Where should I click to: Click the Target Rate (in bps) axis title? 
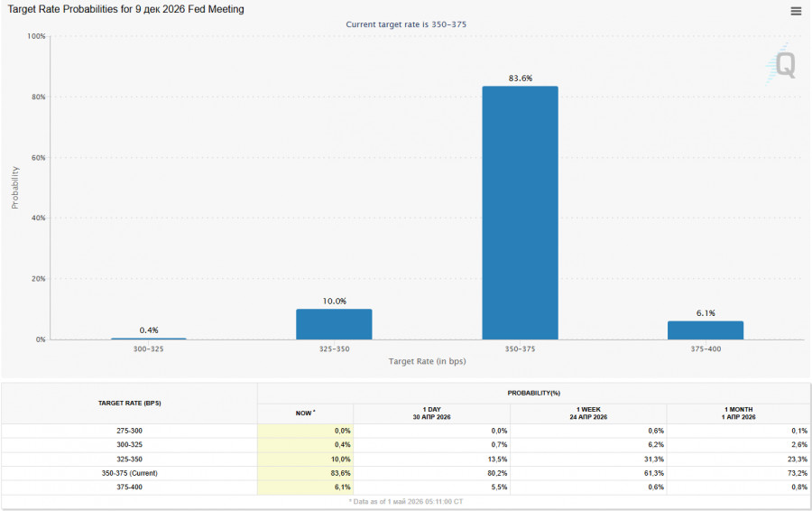coord(428,361)
